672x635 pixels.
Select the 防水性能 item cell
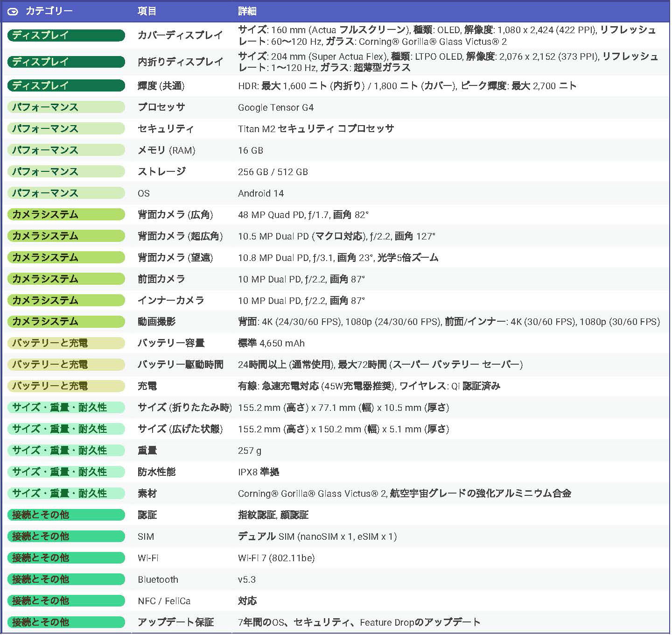pos(157,472)
